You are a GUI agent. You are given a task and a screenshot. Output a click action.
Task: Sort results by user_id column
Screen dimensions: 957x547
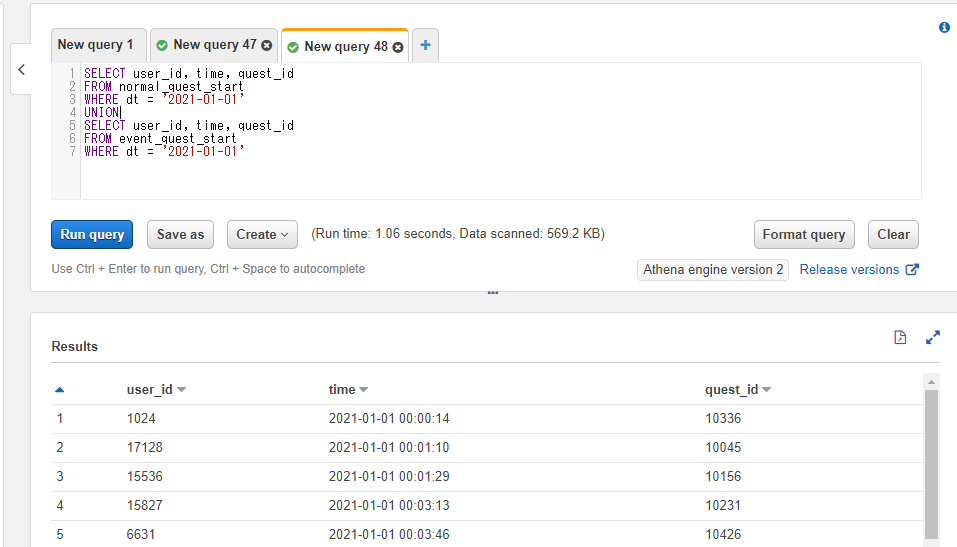156,389
